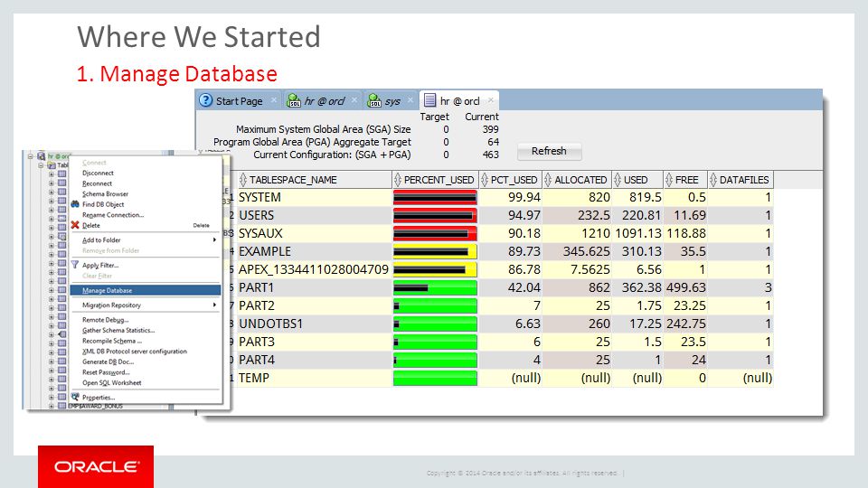Click the SQL icon on sys tab
Viewport: 868px width, 488px height.
tap(374, 100)
